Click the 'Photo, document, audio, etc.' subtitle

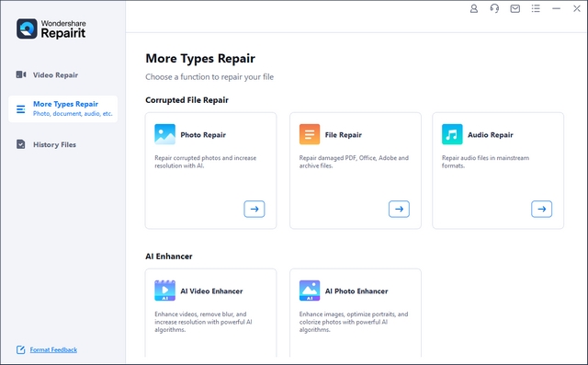click(73, 114)
